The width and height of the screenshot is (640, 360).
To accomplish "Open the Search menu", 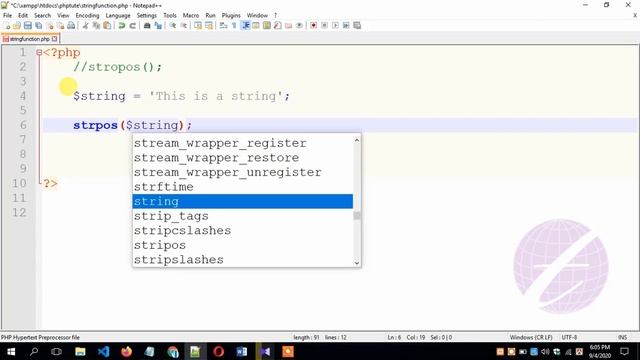I will tap(42, 16).
